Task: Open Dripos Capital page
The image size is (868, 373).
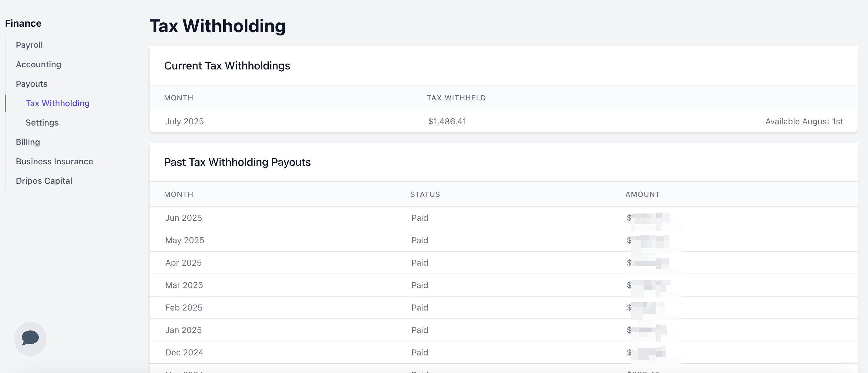Action: [44, 181]
